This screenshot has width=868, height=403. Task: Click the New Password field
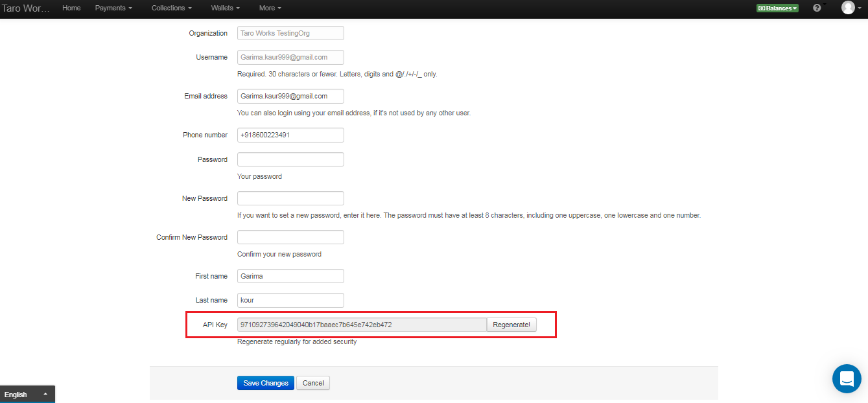click(x=290, y=198)
